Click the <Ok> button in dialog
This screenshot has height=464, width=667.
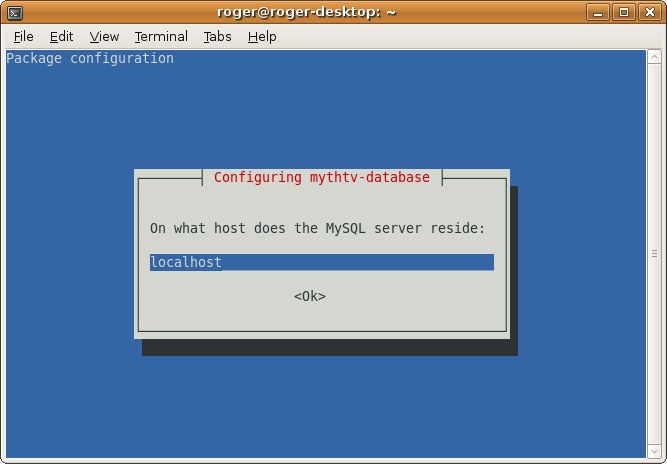[x=310, y=296]
